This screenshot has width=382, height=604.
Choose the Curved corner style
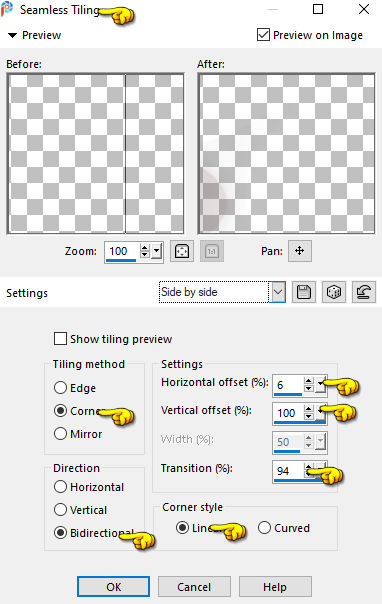pyautogui.click(x=265, y=528)
